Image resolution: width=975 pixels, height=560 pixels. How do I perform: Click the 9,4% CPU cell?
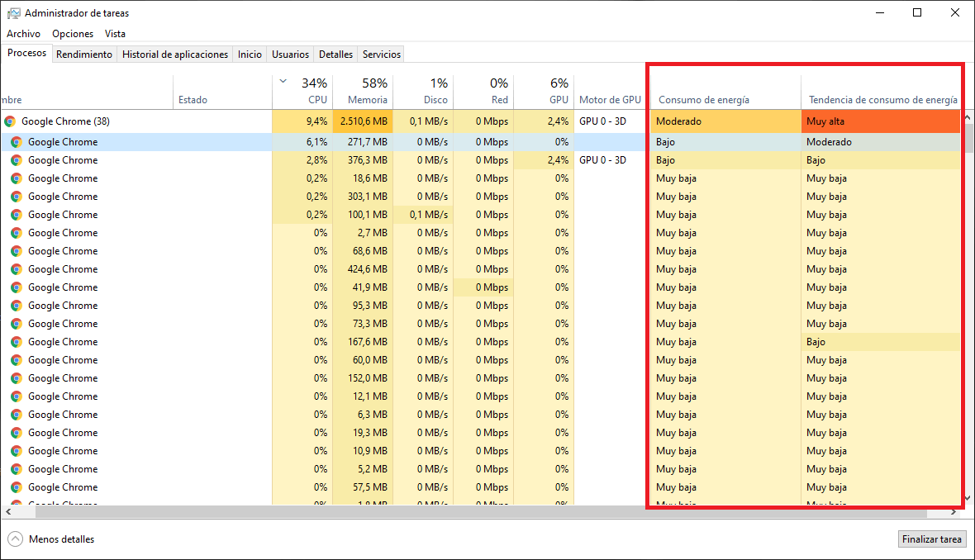[302, 121]
